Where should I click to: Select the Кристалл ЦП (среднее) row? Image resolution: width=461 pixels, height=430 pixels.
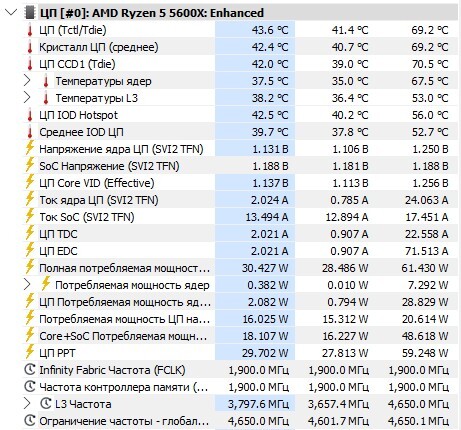pyautogui.click(x=241, y=47)
